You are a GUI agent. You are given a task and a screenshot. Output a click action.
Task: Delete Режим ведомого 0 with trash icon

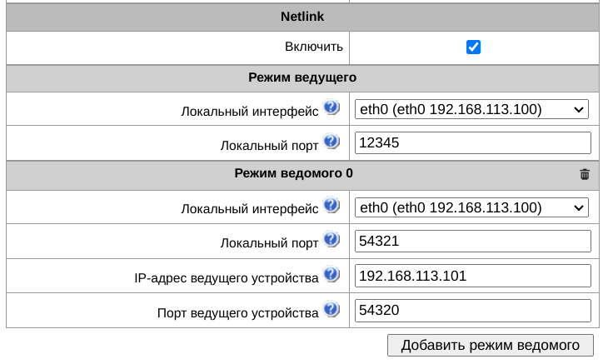point(585,174)
